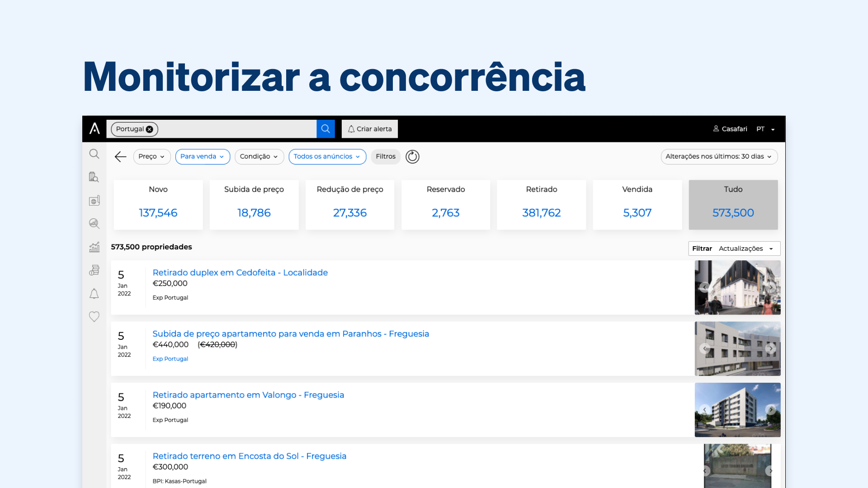The height and width of the screenshot is (488, 868).
Task: Open the property search icon in sidebar
Action: pyautogui.click(x=94, y=177)
